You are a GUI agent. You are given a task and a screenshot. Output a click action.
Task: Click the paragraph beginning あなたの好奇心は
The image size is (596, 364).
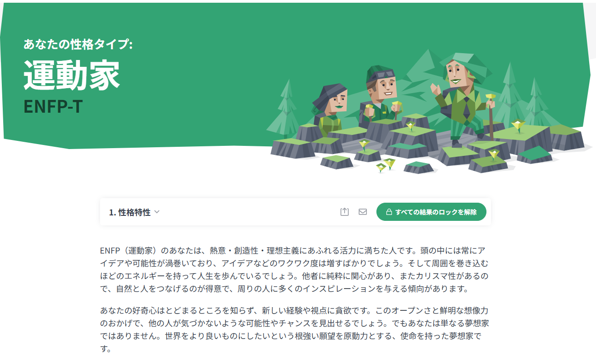pos(295,330)
